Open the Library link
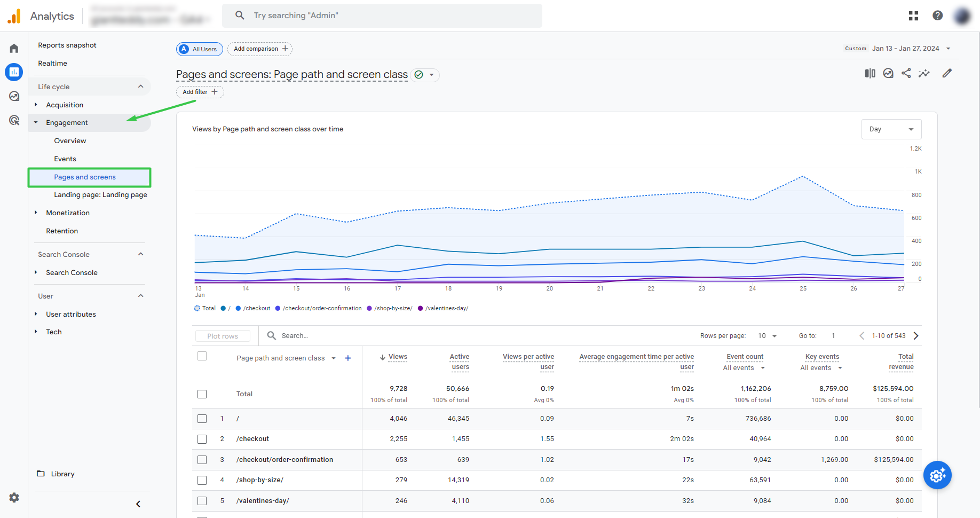The width and height of the screenshot is (980, 518). [62, 474]
